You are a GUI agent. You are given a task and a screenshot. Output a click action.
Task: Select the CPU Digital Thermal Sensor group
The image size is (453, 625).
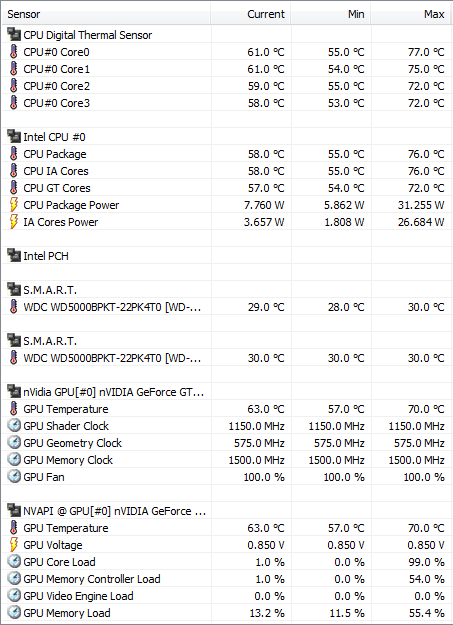tap(226, 35)
